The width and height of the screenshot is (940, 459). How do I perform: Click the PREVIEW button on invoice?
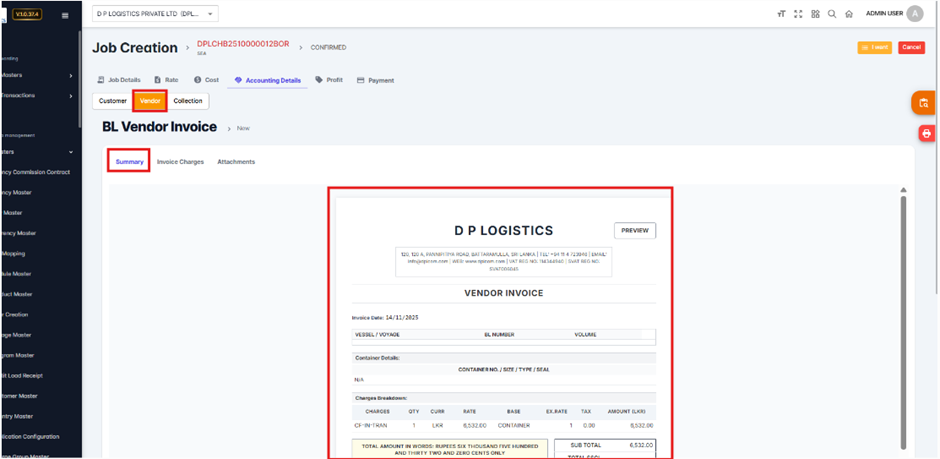coord(635,230)
